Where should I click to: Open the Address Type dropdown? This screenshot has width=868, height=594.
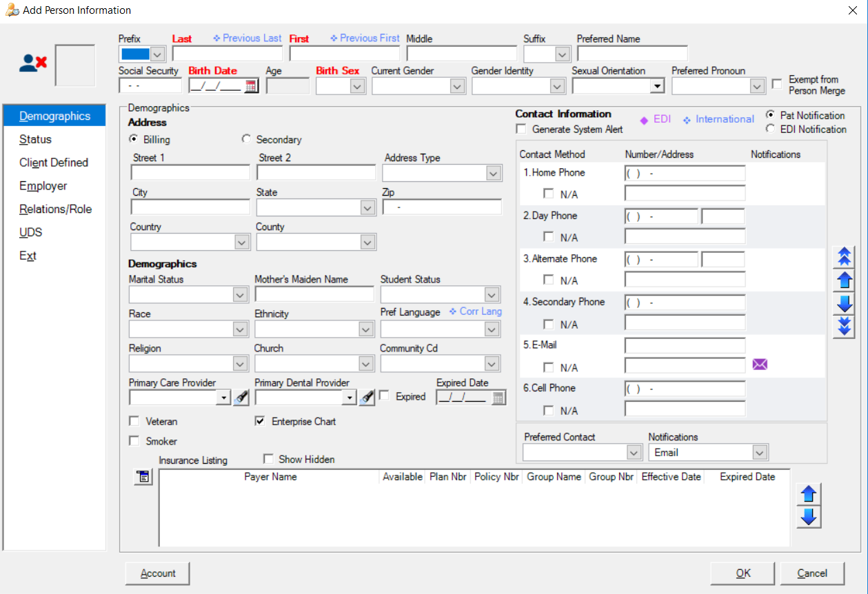pos(493,174)
